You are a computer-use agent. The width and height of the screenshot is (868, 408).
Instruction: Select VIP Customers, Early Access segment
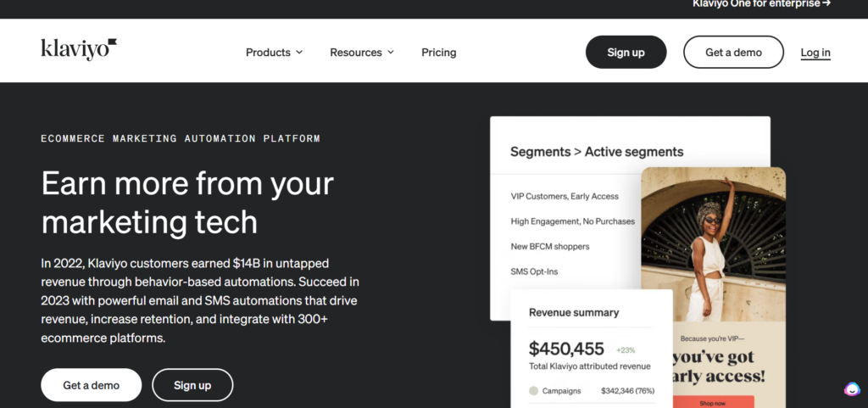pos(565,196)
